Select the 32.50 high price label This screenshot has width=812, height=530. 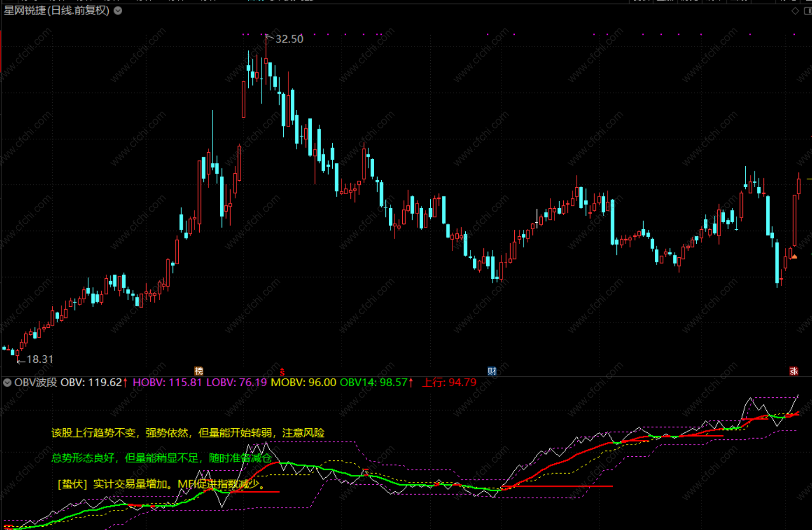(289, 39)
